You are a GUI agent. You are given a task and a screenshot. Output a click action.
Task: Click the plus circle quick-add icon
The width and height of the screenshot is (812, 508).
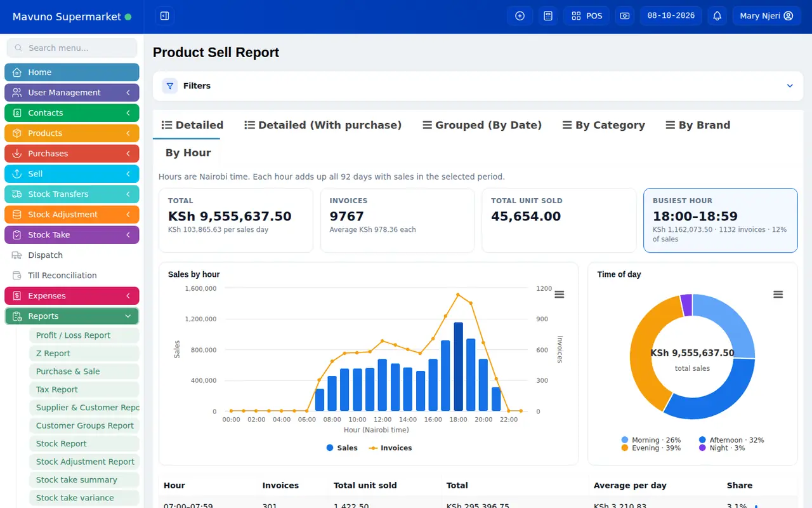coord(520,16)
